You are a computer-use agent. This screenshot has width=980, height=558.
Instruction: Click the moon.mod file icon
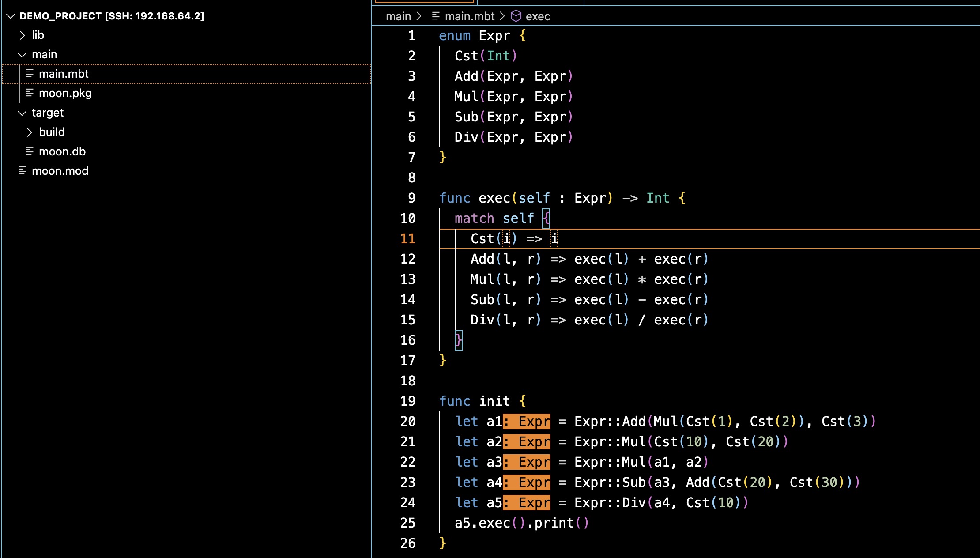tap(23, 171)
